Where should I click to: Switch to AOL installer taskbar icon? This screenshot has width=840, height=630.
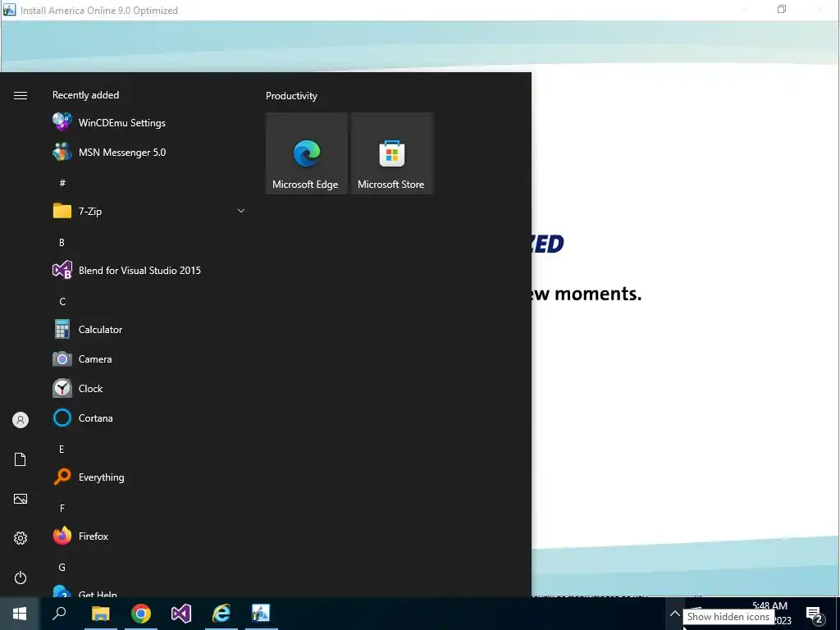261,614
